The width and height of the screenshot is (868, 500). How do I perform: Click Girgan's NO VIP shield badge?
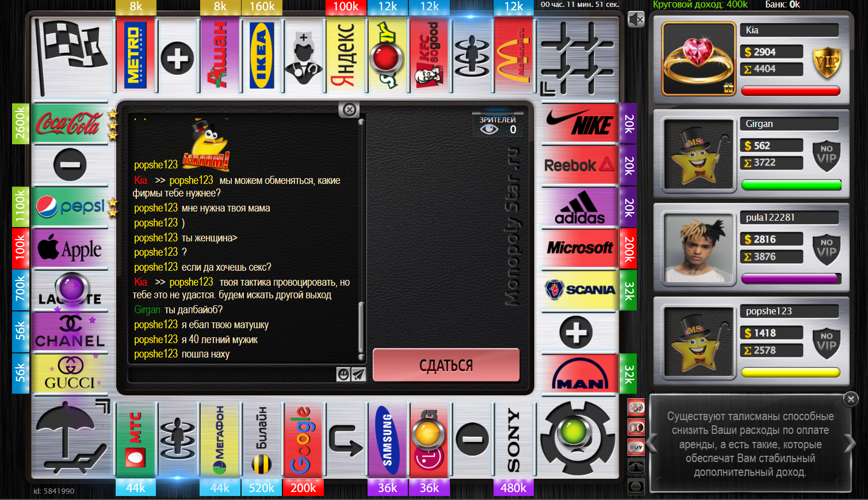[x=827, y=156]
